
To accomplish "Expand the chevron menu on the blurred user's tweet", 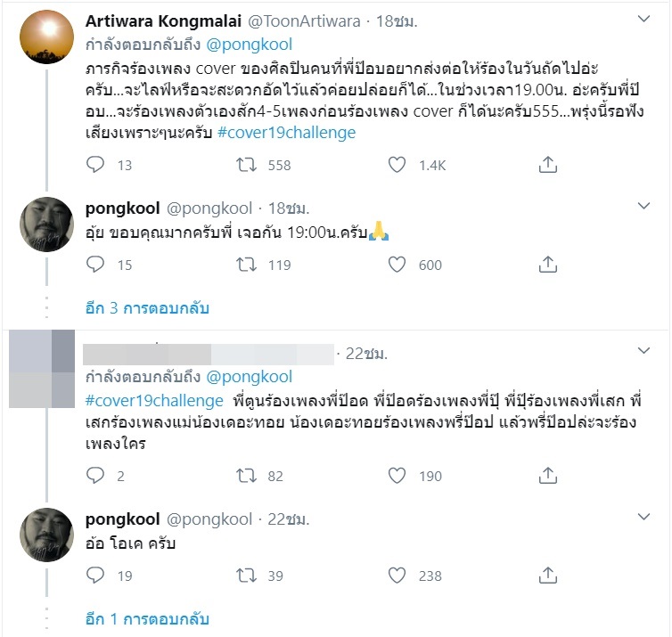I will (x=644, y=353).
